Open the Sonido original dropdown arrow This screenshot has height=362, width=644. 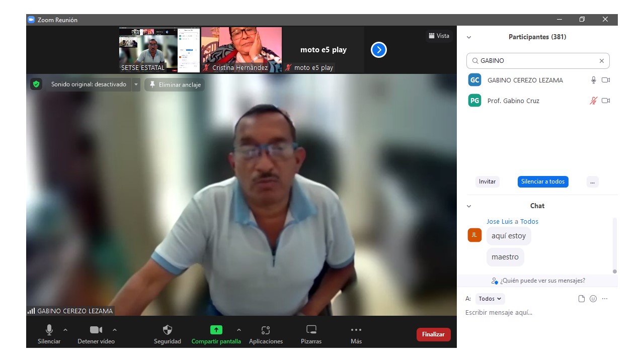coord(136,84)
